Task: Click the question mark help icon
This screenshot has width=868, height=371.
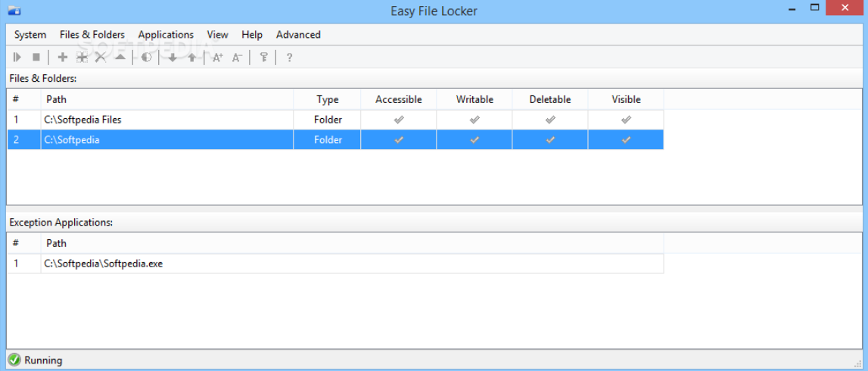Action: coord(289,57)
